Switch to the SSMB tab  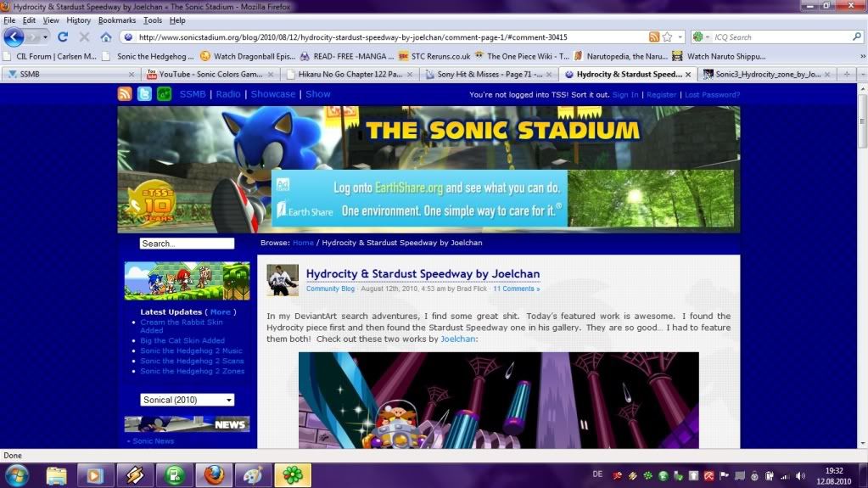point(70,74)
